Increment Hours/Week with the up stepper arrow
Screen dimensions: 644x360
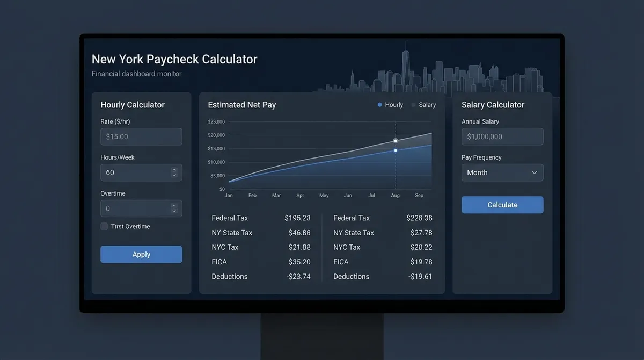(x=174, y=169)
